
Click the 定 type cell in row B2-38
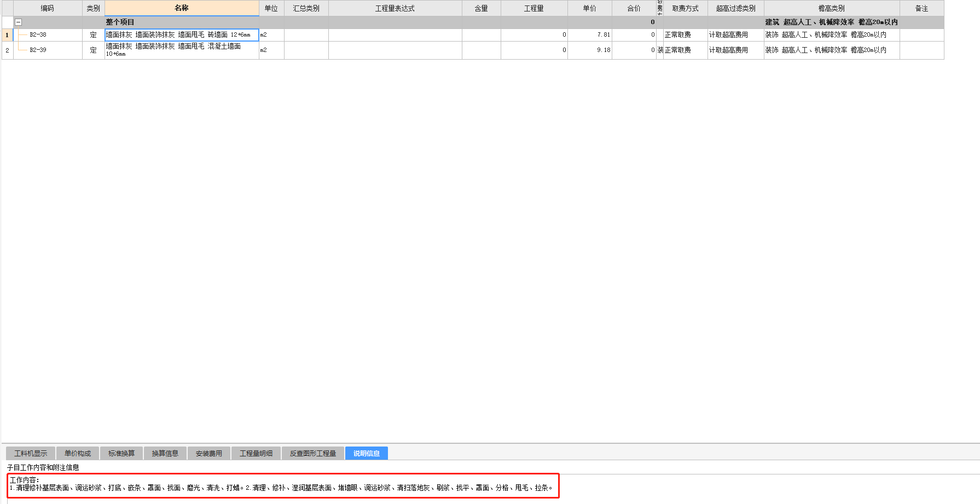coord(94,35)
